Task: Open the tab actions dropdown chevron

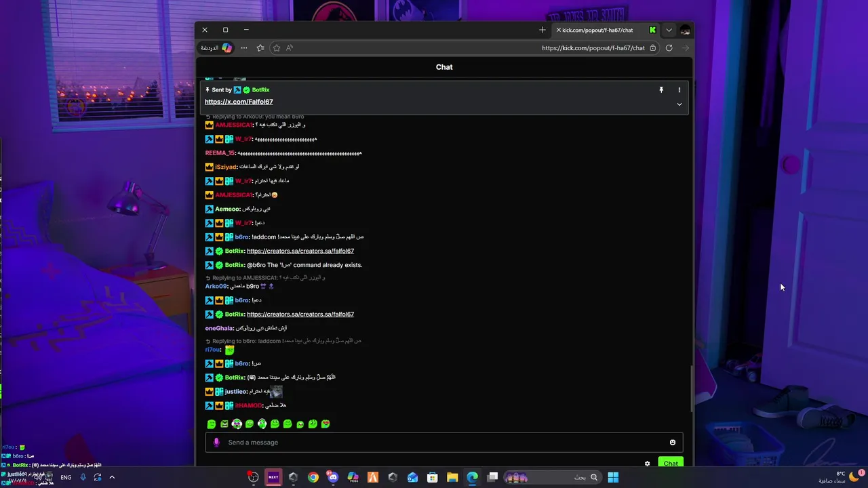Action: pyautogui.click(x=669, y=30)
